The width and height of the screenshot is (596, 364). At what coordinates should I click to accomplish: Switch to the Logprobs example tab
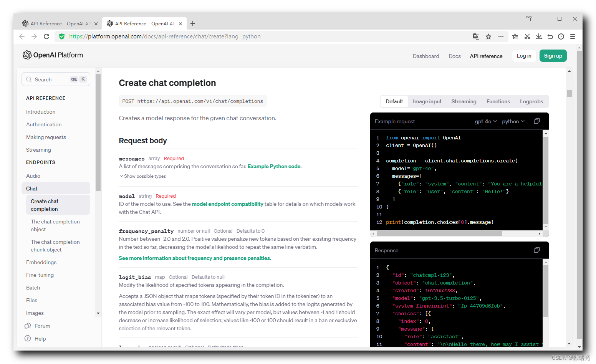point(531,101)
